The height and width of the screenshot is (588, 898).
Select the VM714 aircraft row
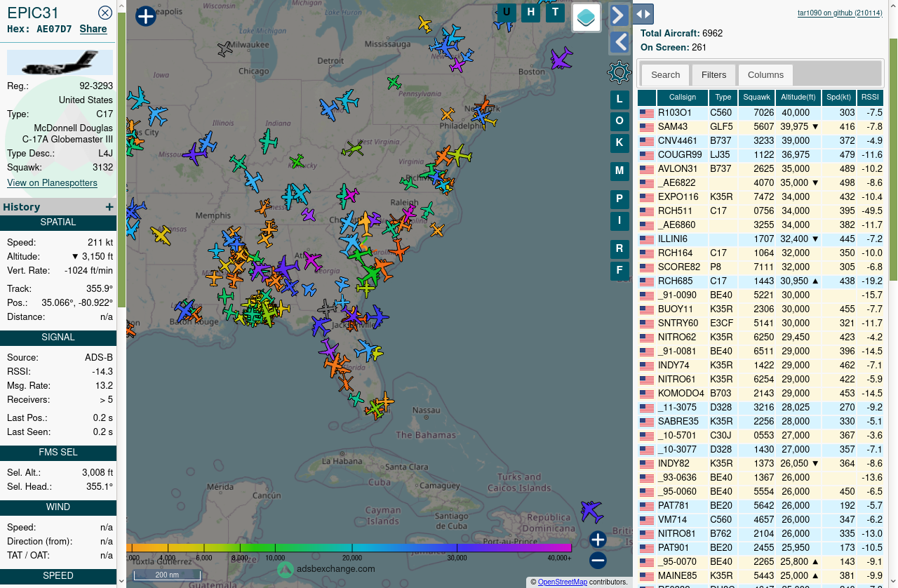point(760,520)
